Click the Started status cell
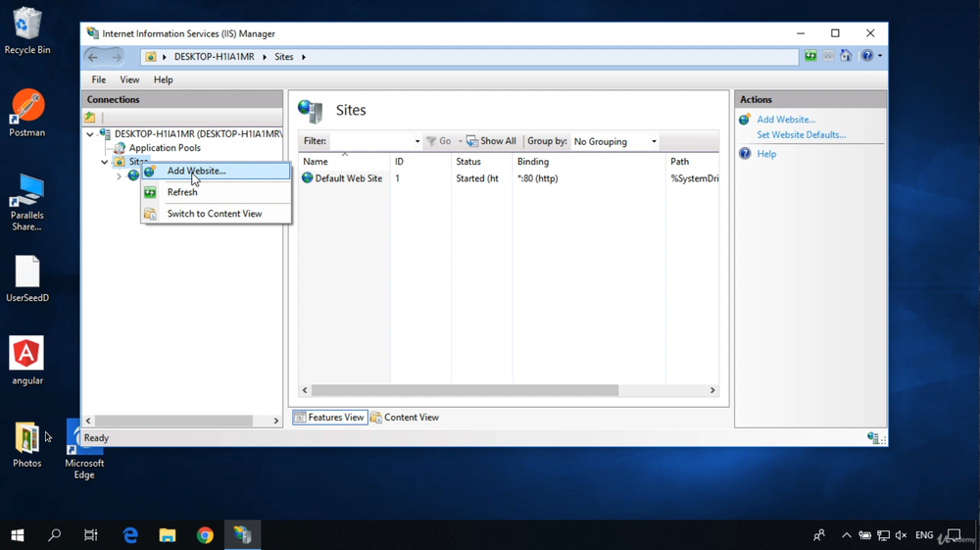This screenshot has width=980, height=550. (x=477, y=178)
